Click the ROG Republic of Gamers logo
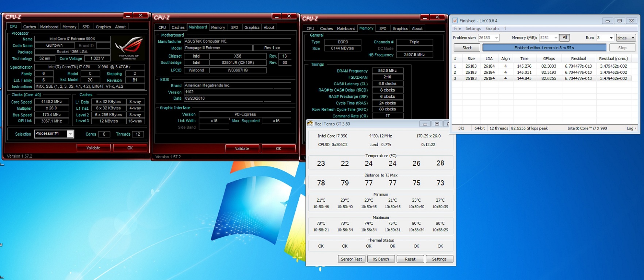Screen dimensions: 644x280 click(129, 47)
